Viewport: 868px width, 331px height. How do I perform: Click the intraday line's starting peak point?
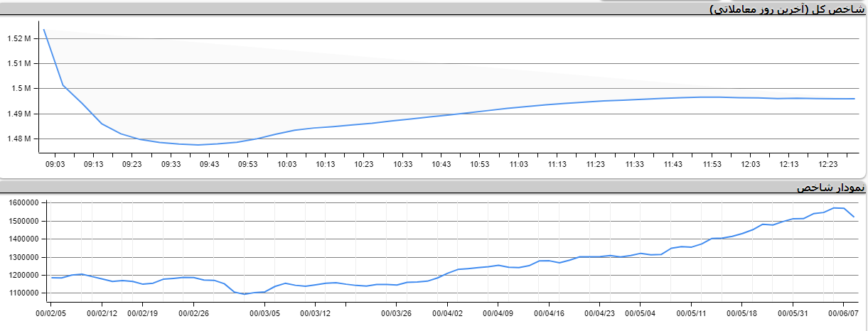tap(44, 30)
